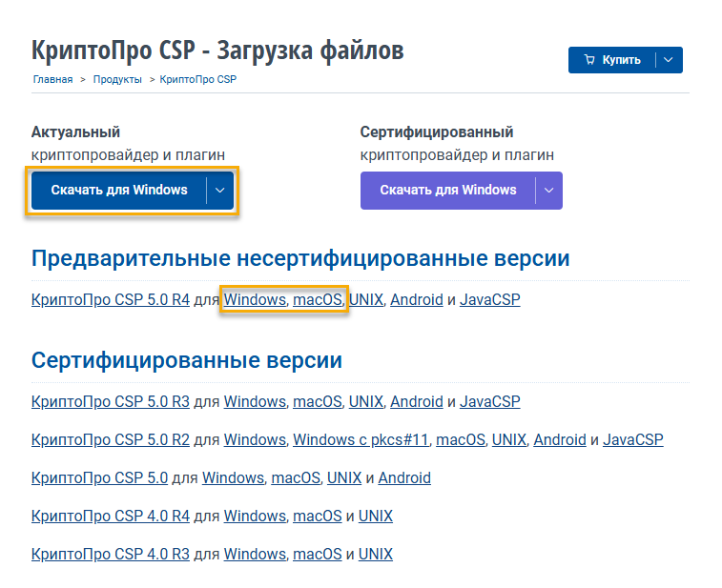Choose Windows с pkcs#11 for CSP 5.0 R2

click(361, 439)
